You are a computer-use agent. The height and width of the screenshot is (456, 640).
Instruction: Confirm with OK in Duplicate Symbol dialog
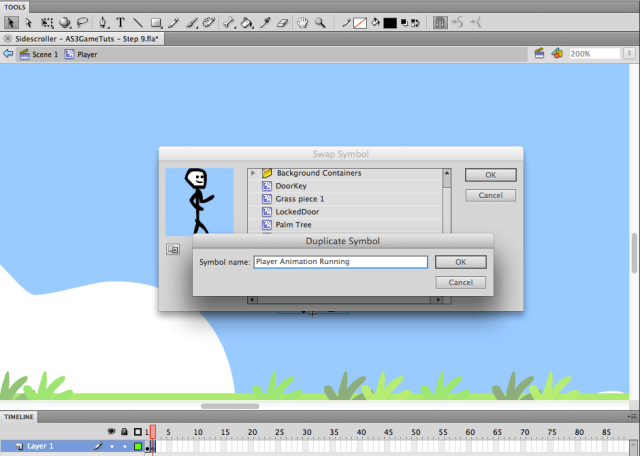(461, 262)
